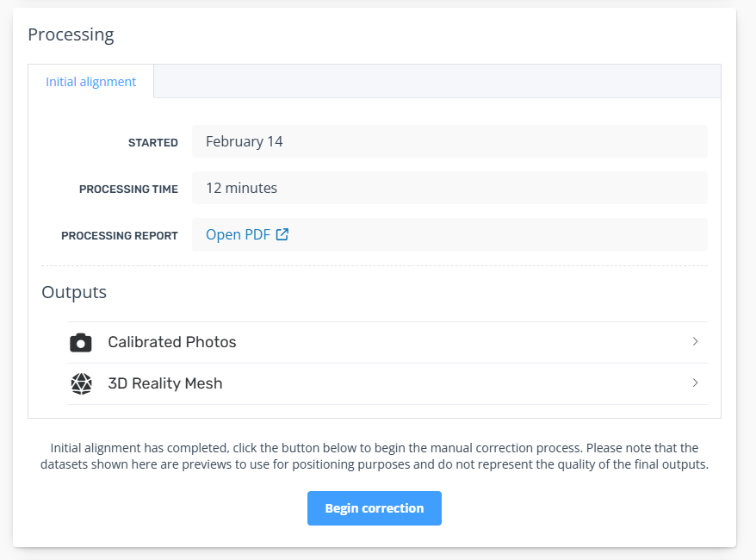Select the Calibrated Photos output label
Screen dimensions: 756x560
[x=172, y=342]
